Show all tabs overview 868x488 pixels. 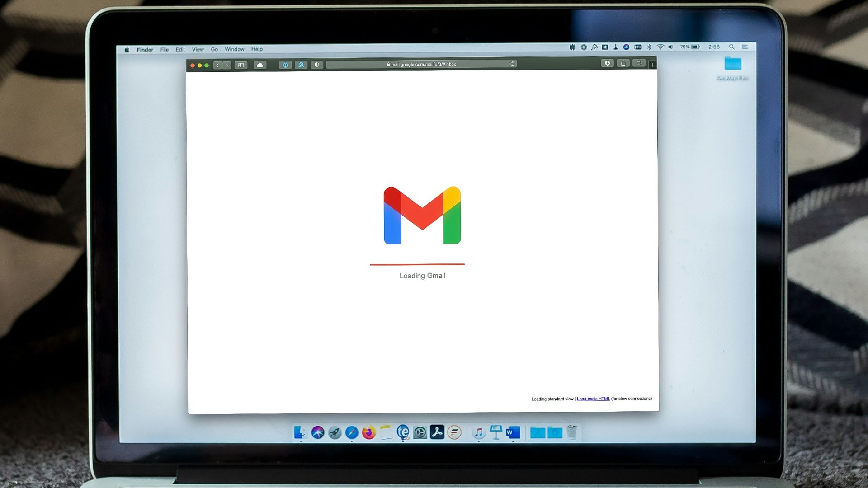639,63
